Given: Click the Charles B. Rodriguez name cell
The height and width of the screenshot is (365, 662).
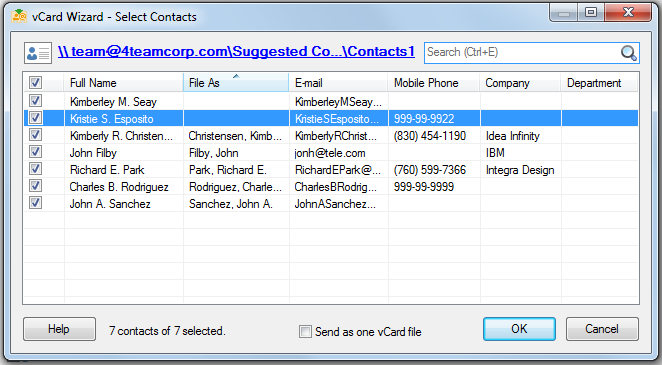Looking at the screenshot, I should coord(124,187).
